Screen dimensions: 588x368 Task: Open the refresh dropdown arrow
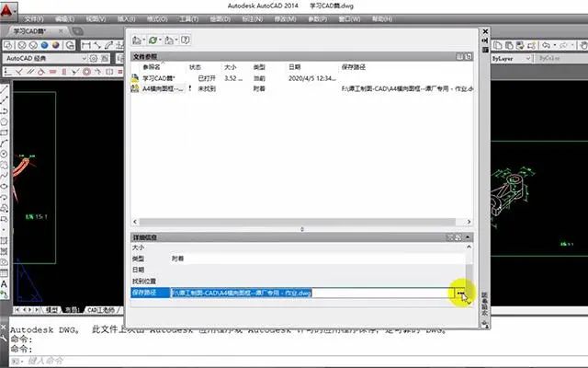[160, 40]
